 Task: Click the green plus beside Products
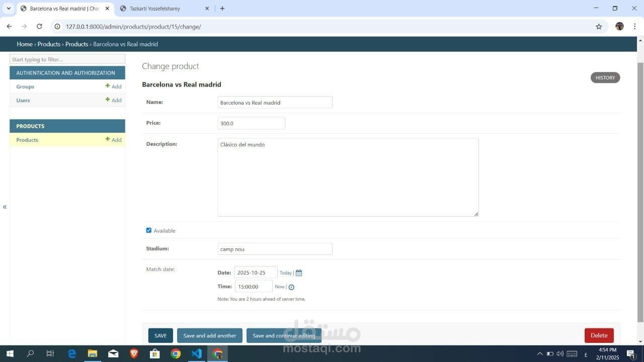[x=107, y=139]
